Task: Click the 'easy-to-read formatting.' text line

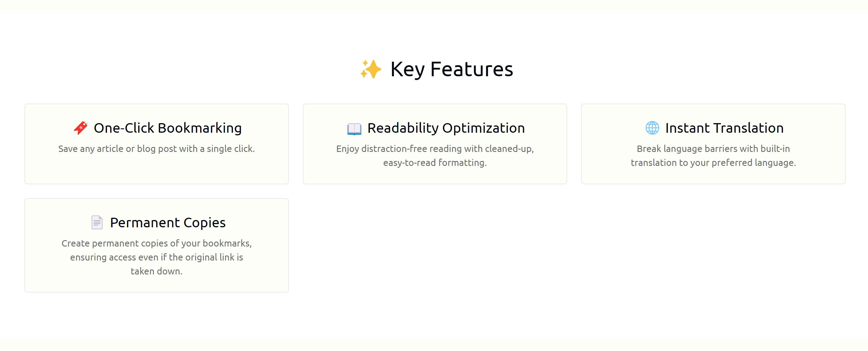Action: (x=435, y=163)
